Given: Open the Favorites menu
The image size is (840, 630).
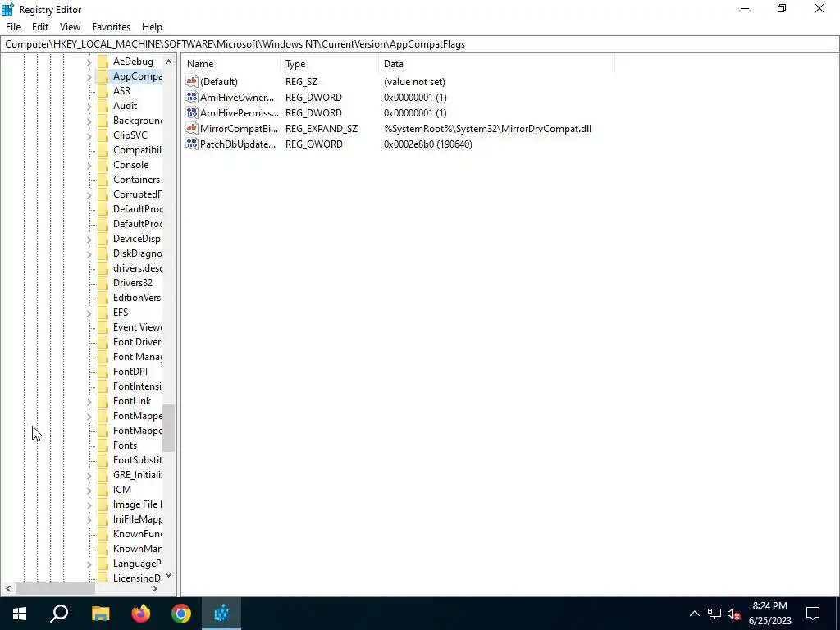Looking at the screenshot, I should click(x=111, y=27).
